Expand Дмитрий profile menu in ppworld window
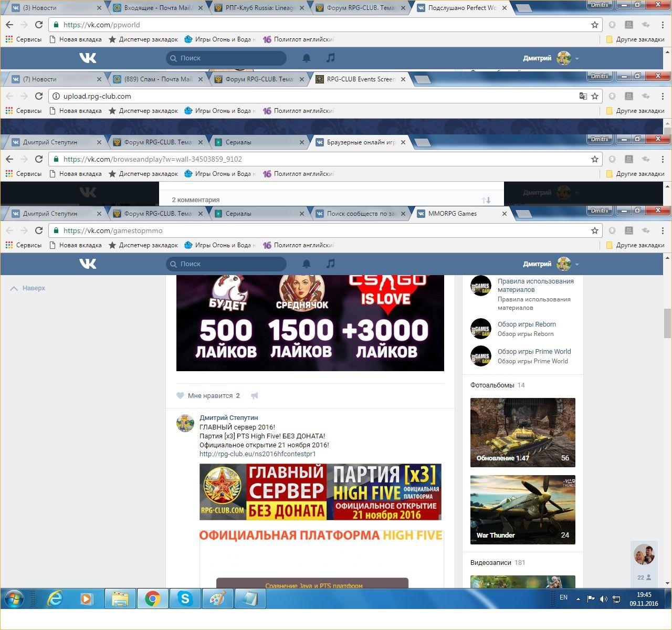Image resolution: width=672 pixels, height=630 pixels. click(551, 58)
